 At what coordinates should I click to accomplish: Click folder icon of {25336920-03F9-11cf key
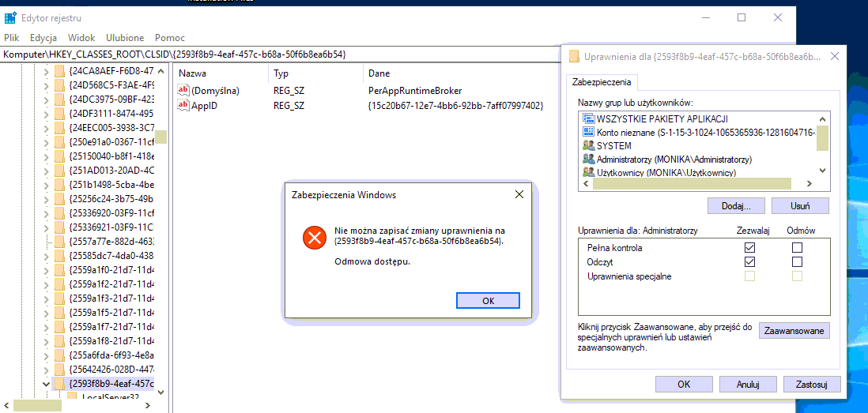tap(60, 212)
